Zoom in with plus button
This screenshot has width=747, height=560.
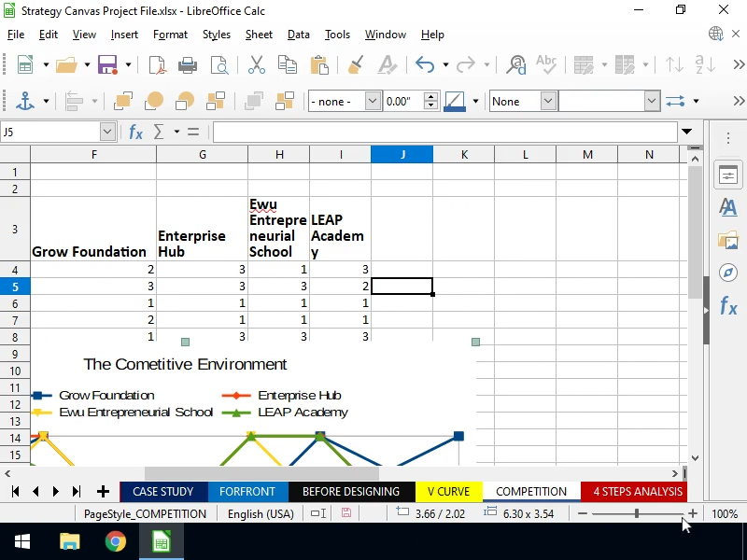point(693,513)
